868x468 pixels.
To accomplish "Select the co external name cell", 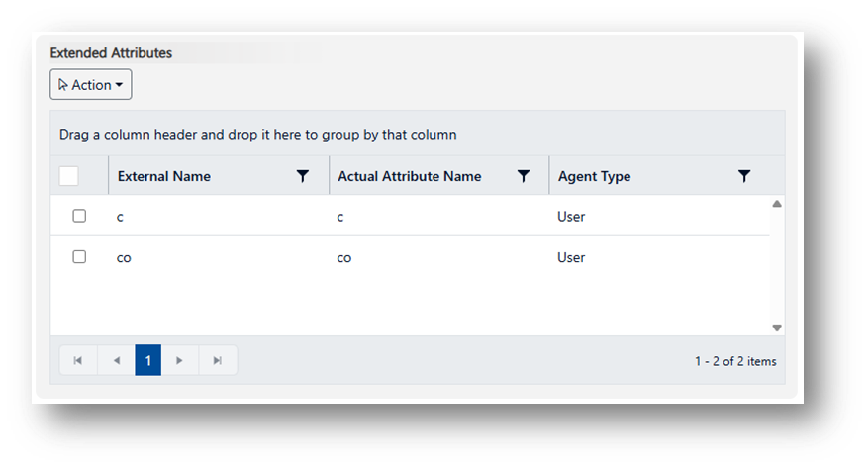I will point(124,258).
